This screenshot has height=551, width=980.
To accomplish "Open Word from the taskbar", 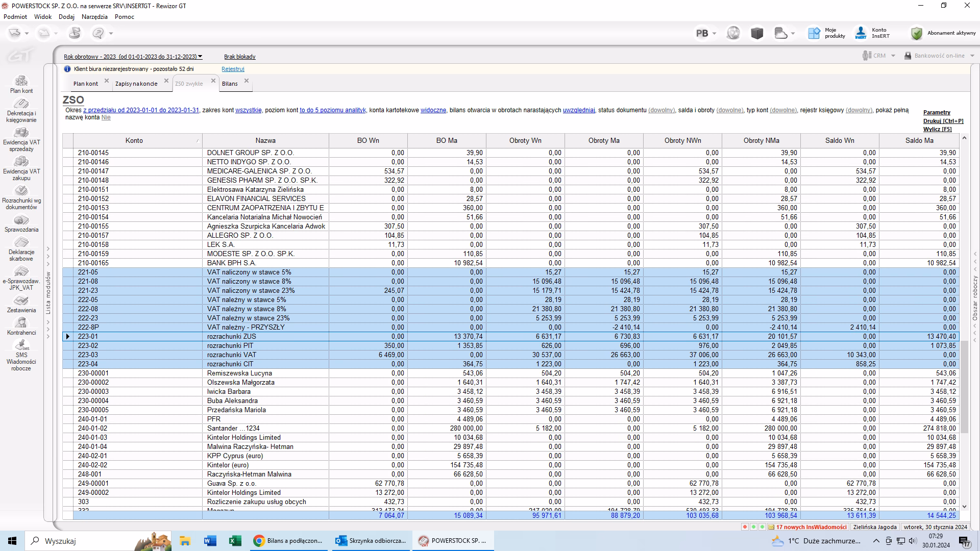I will pos(210,541).
